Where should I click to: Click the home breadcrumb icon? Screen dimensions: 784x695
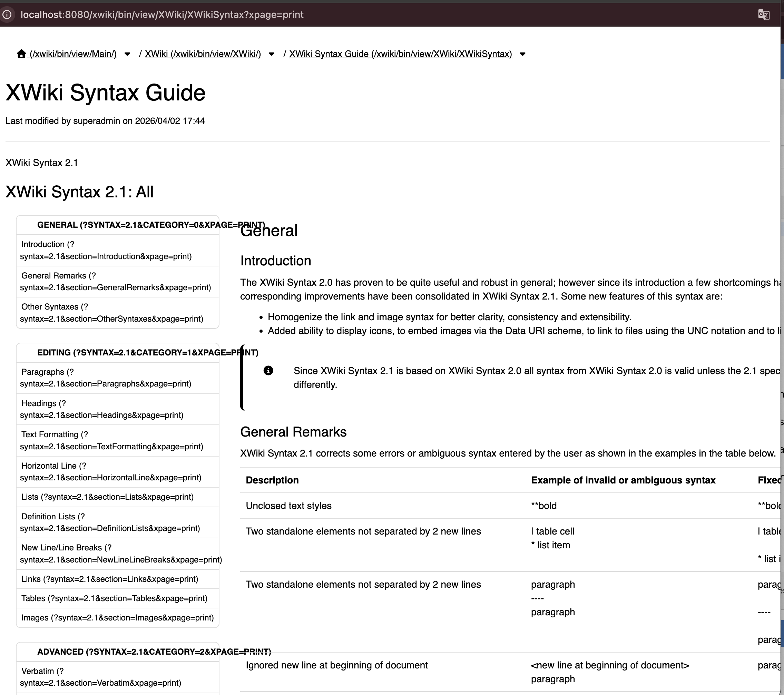click(21, 54)
